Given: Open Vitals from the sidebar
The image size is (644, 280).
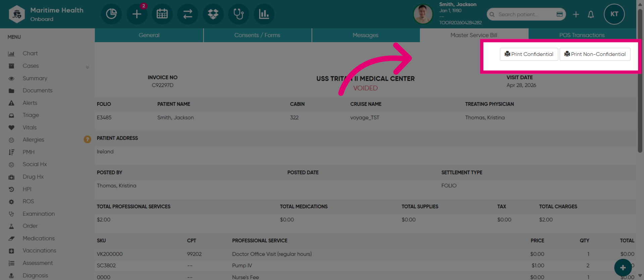Looking at the screenshot, I should coord(30,128).
